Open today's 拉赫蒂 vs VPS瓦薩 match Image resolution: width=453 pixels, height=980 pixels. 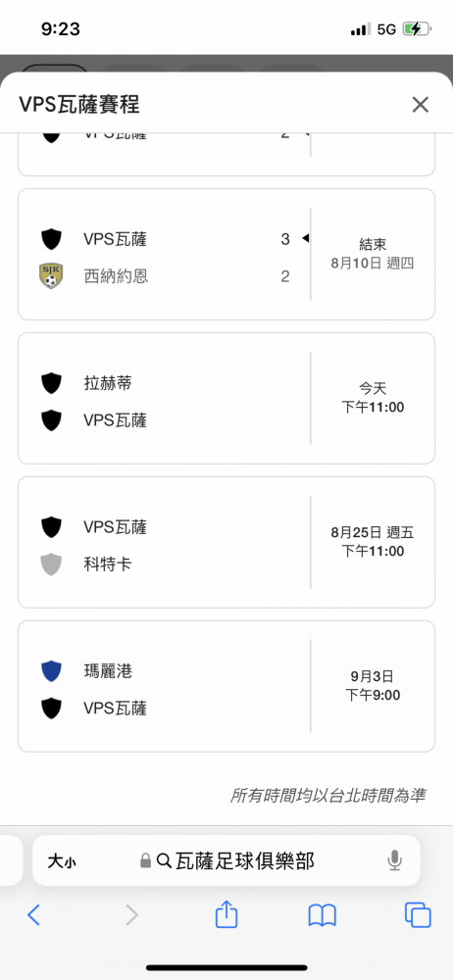click(226, 398)
